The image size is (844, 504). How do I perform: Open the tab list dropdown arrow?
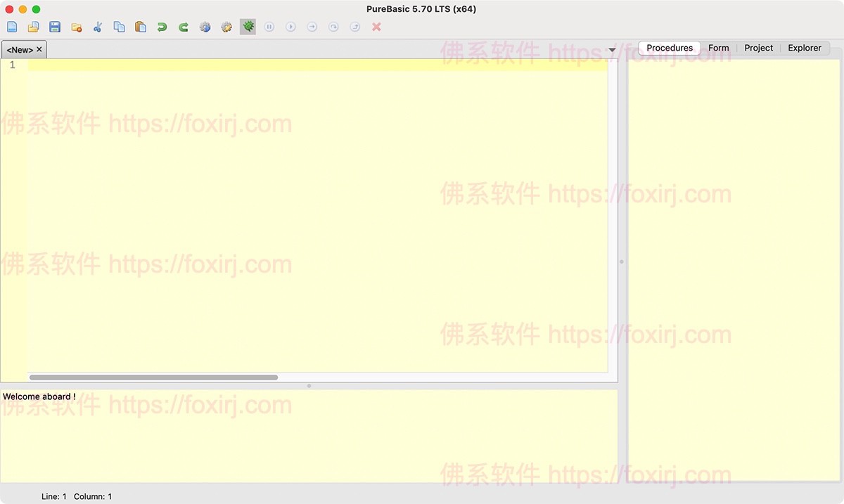[612, 50]
